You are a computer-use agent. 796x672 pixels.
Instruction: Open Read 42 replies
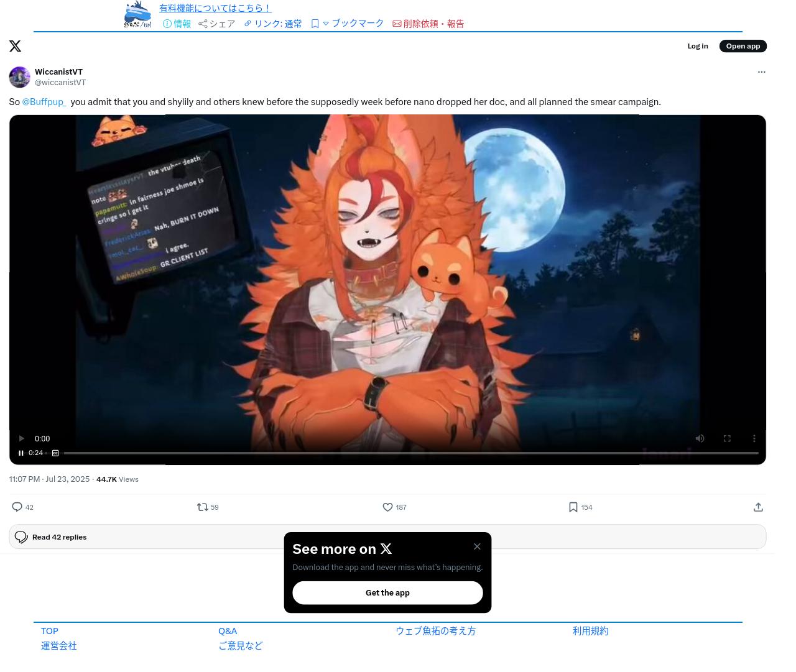point(387,537)
